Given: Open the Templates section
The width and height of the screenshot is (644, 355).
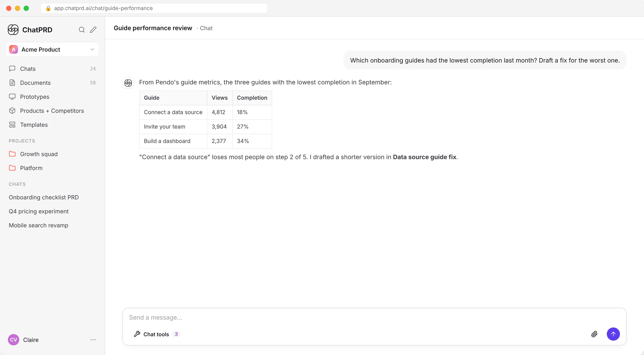Looking at the screenshot, I should pos(52,125).
